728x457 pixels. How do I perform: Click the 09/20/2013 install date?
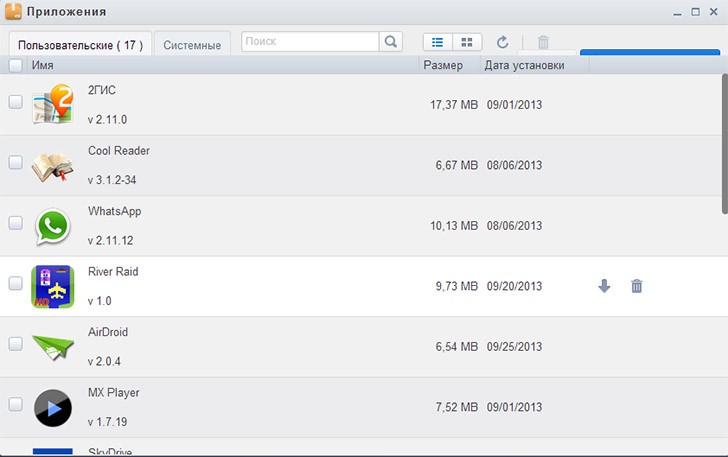point(514,286)
